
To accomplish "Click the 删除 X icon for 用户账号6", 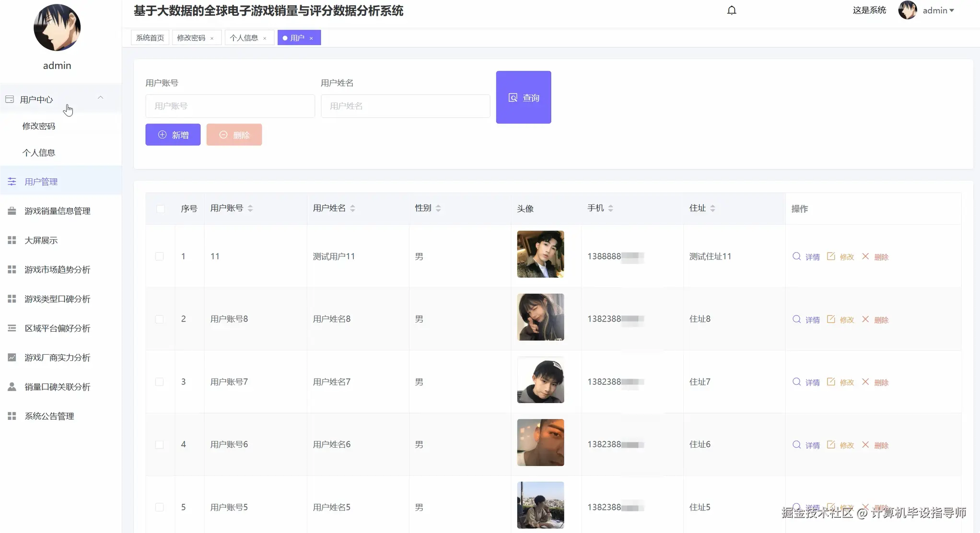I will pyautogui.click(x=865, y=445).
